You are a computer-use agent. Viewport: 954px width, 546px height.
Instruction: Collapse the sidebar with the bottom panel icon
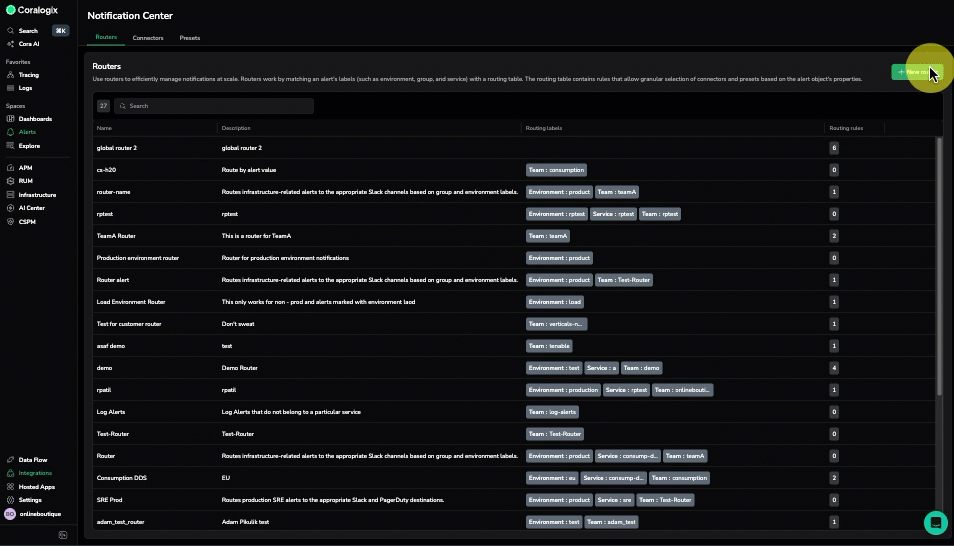click(63, 536)
